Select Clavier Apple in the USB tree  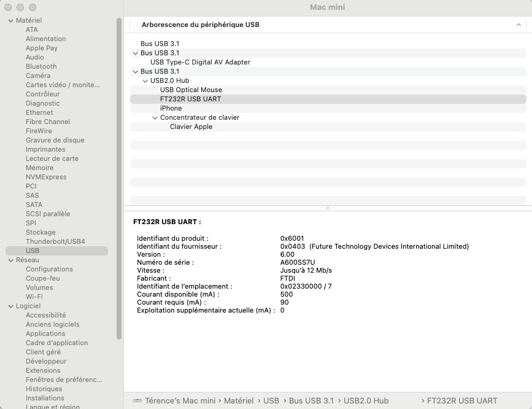click(191, 127)
